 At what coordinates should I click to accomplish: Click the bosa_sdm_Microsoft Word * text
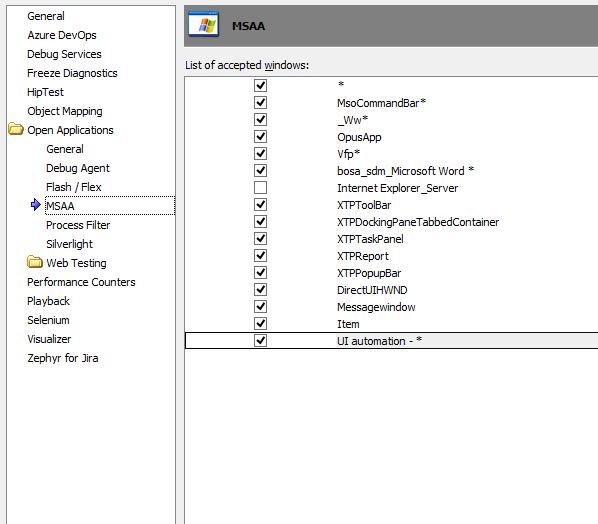pos(405,171)
